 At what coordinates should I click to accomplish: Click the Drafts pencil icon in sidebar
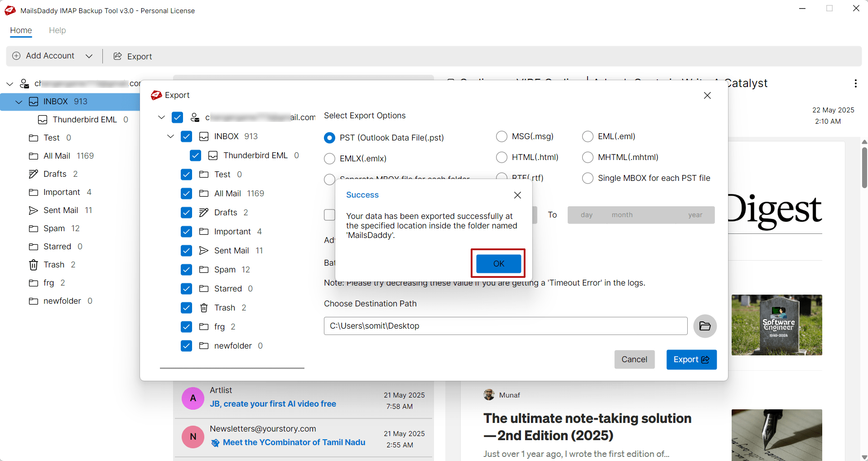click(34, 174)
